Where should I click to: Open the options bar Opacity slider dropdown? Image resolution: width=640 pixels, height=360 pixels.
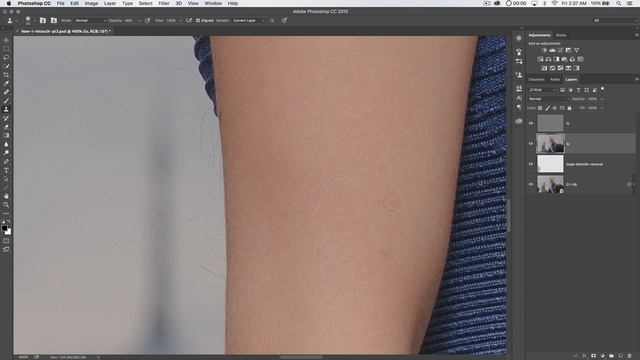pyautogui.click(x=140, y=20)
